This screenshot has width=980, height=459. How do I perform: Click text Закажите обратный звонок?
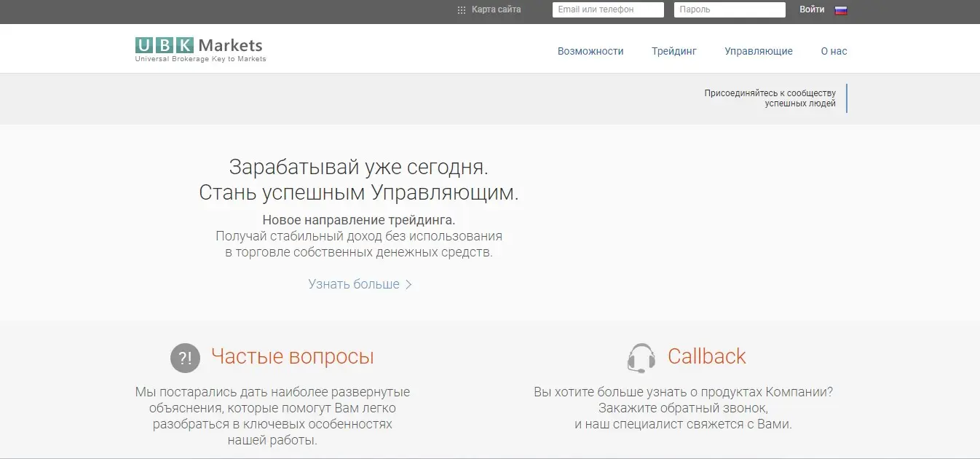pyautogui.click(x=683, y=408)
